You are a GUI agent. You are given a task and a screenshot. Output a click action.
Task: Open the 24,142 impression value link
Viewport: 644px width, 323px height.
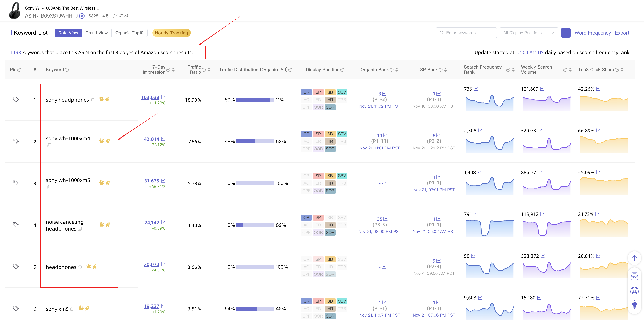pos(152,222)
